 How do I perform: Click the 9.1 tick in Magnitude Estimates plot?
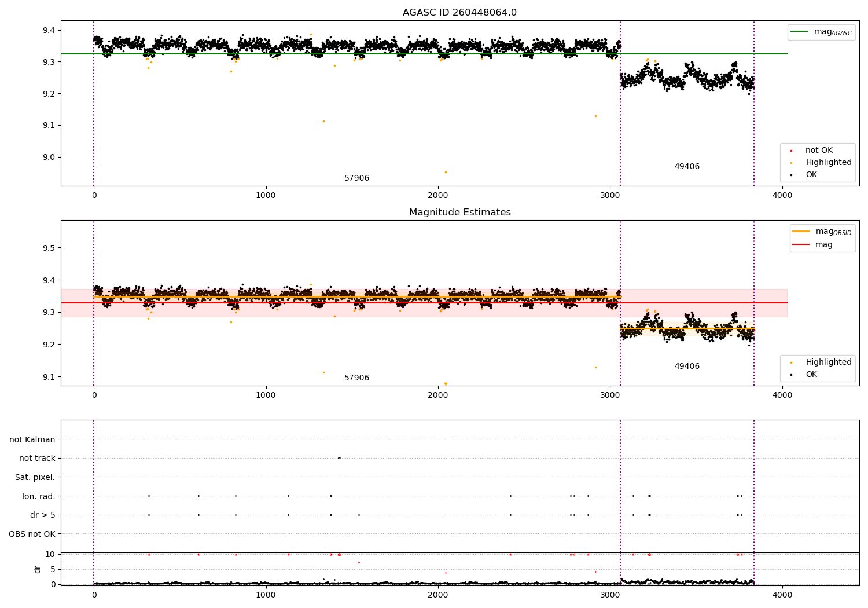point(49,377)
